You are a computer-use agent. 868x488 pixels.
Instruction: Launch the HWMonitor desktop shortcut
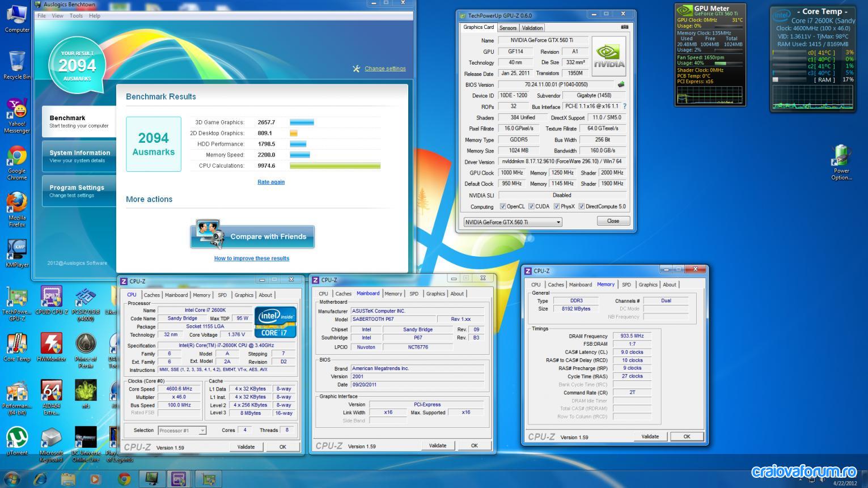[52, 347]
